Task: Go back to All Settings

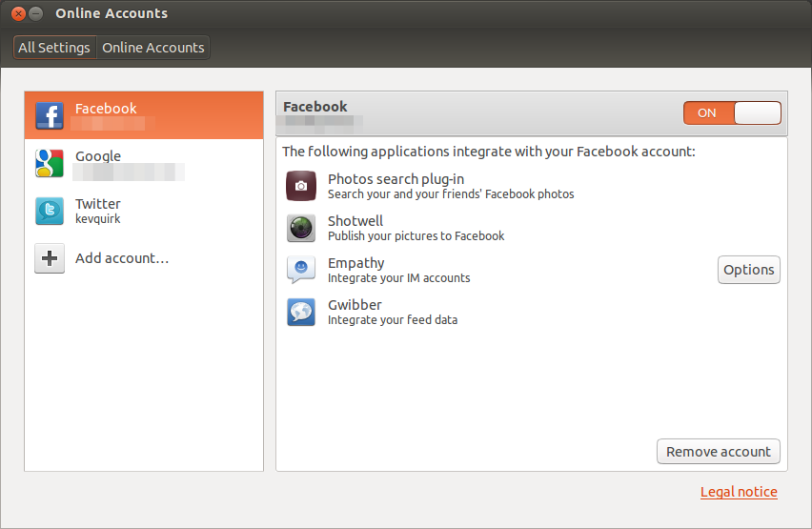Action: [x=54, y=48]
